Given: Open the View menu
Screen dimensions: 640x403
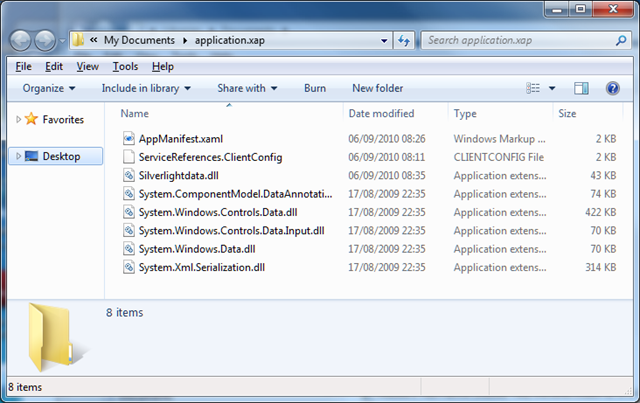Looking at the screenshot, I should coord(88,67).
